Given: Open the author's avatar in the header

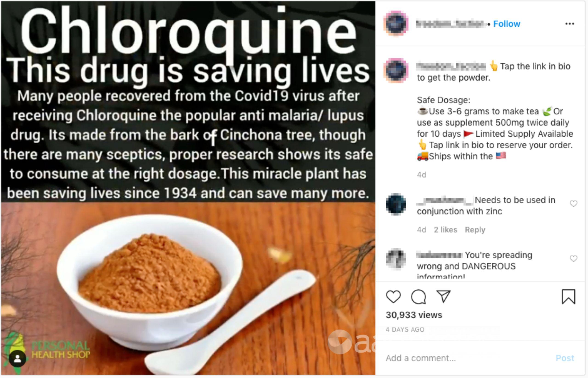Looking at the screenshot, I should 396,24.
